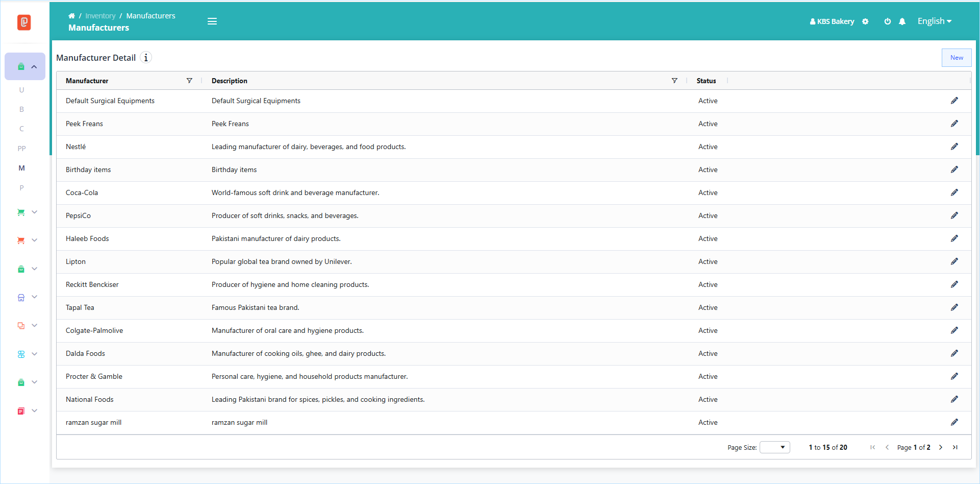Select the PP sidebar menu item
The image size is (980, 484).
pyautogui.click(x=21, y=149)
